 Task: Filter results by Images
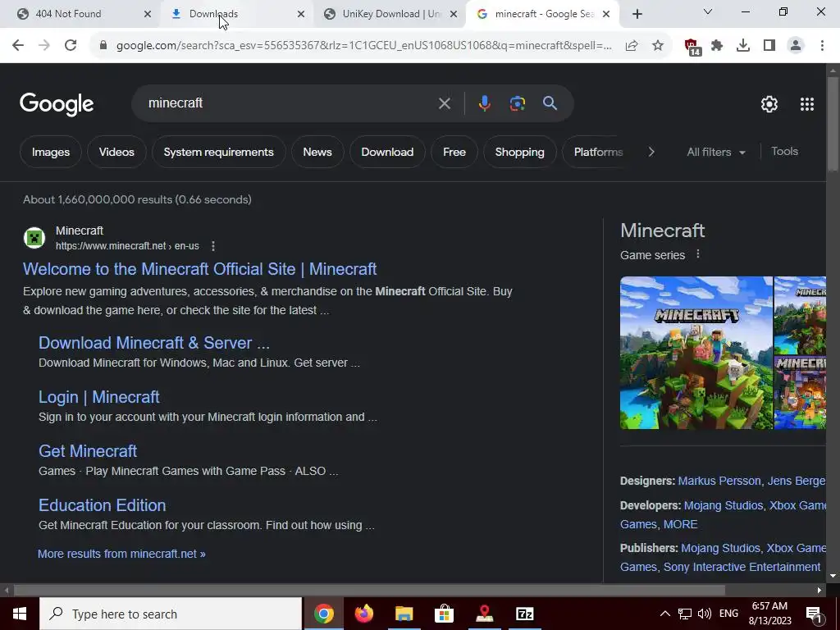51,152
